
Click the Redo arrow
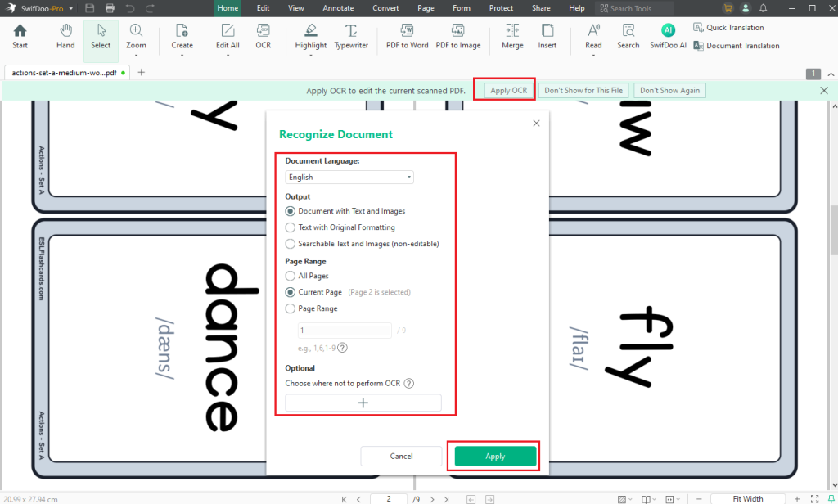pyautogui.click(x=151, y=8)
